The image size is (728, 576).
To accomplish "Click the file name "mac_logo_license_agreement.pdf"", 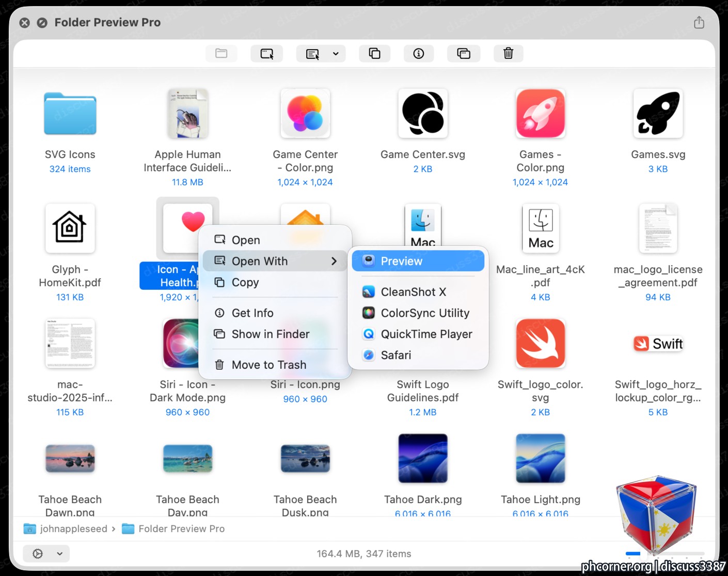I will [x=658, y=276].
